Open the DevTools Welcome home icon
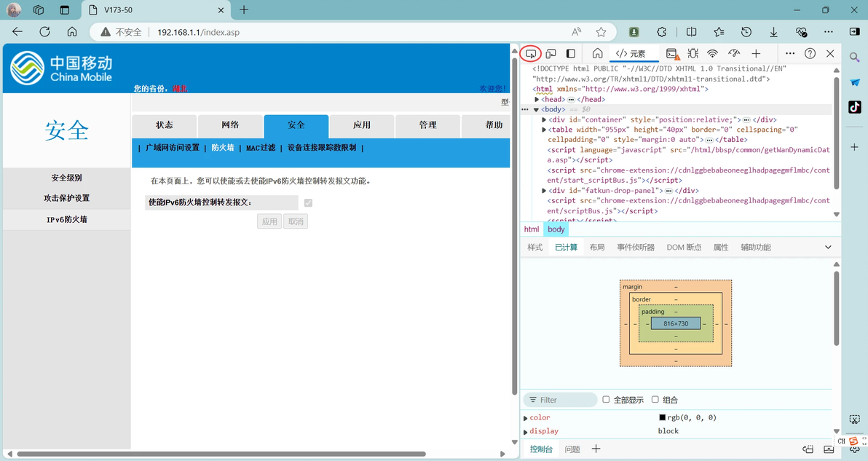868x461 pixels. click(597, 54)
